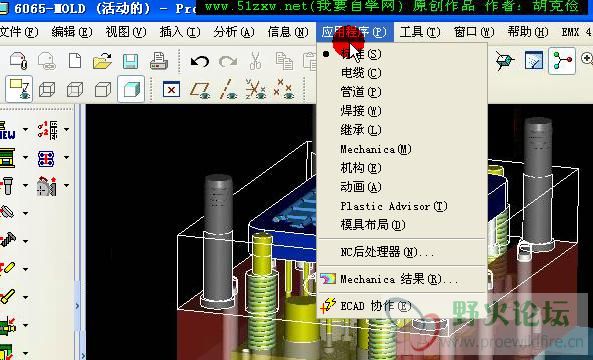Select the 标准(S) radio option
Viewport: 593px width, 360px height.
(x=402, y=54)
